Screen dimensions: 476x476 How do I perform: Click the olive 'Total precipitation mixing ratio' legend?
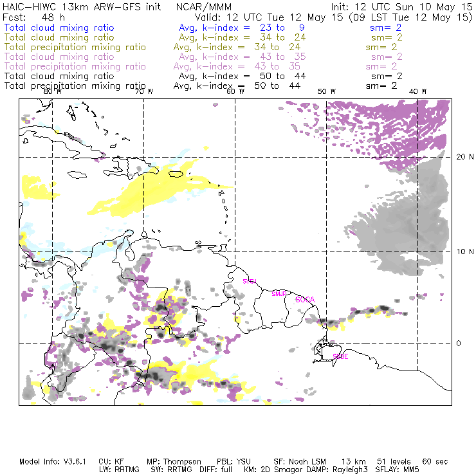pyautogui.click(x=75, y=47)
